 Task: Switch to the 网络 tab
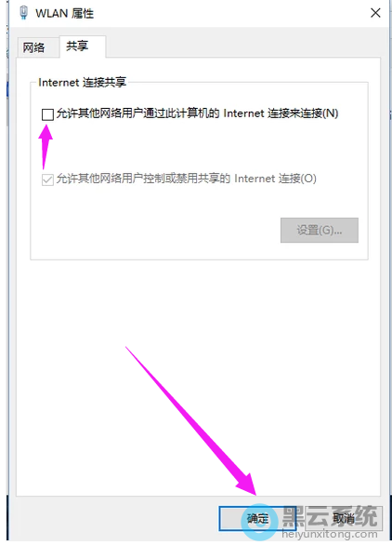coord(33,47)
